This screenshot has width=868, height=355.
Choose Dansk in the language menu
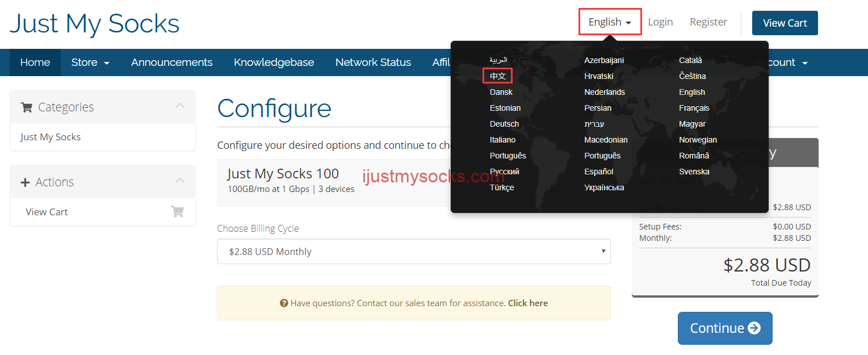click(x=501, y=92)
